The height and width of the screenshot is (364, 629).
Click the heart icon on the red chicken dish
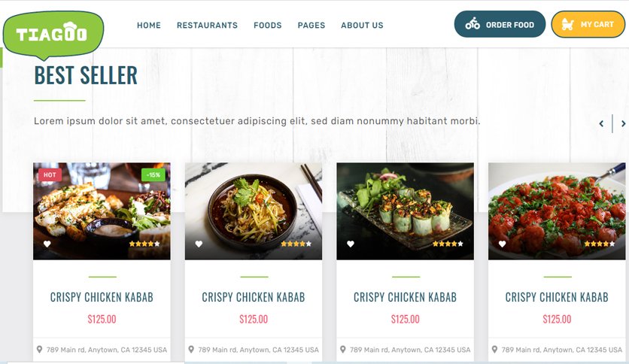502,244
